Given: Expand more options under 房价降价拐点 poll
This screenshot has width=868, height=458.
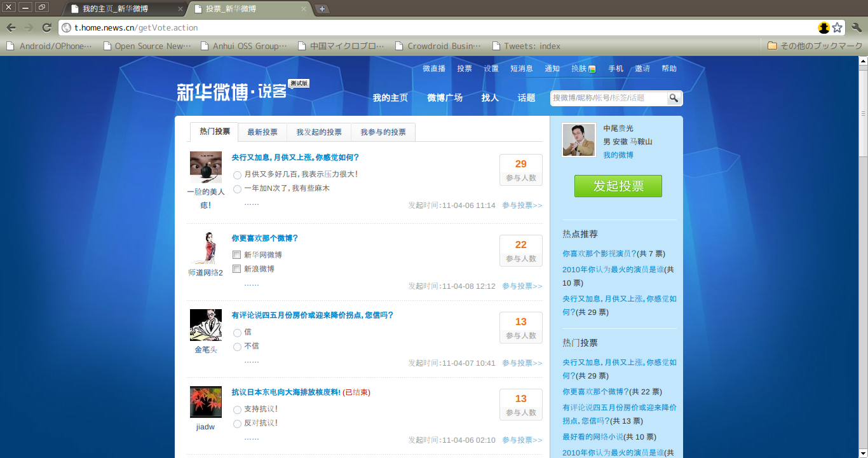Looking at the screenshot, I should [x=252, y=361].
